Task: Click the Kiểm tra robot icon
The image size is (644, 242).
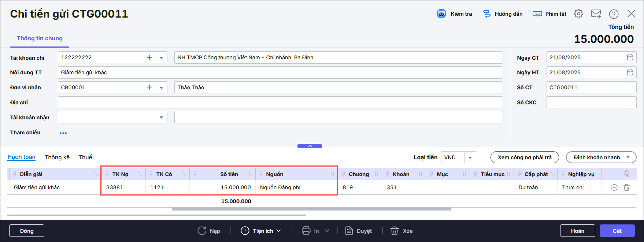Action: [441, 14]
